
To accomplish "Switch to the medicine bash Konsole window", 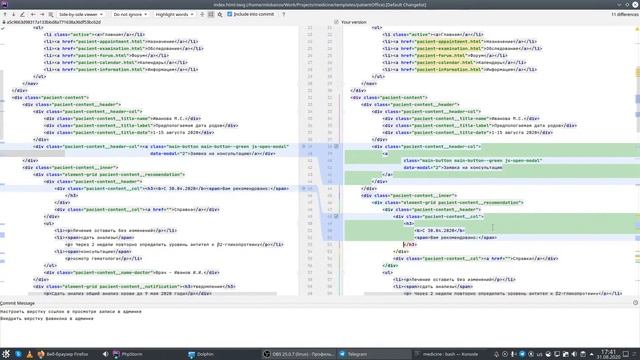I will pyautogui.click(x=449, y=354).
